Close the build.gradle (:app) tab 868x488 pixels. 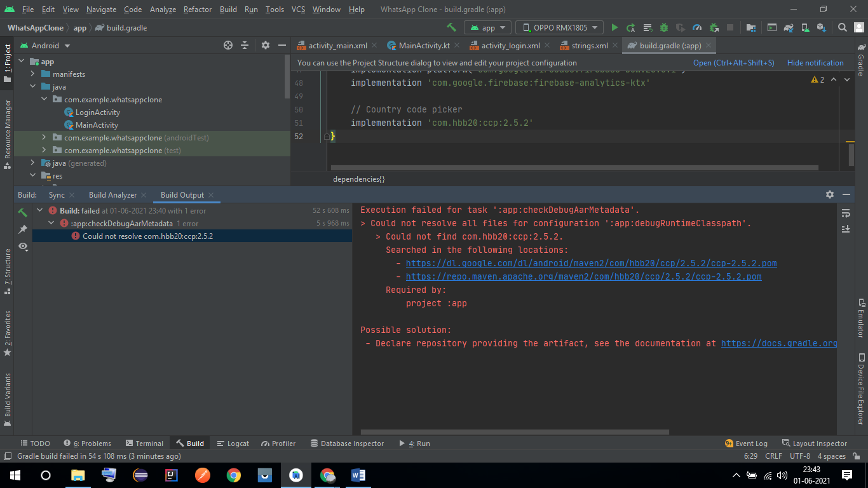coord(709,46)
